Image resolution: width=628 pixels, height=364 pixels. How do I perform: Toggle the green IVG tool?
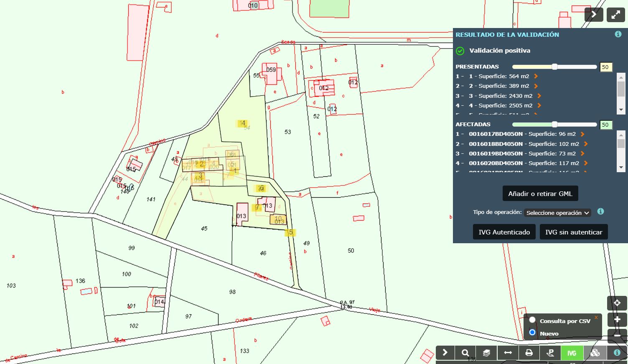(x=572, y=353)
